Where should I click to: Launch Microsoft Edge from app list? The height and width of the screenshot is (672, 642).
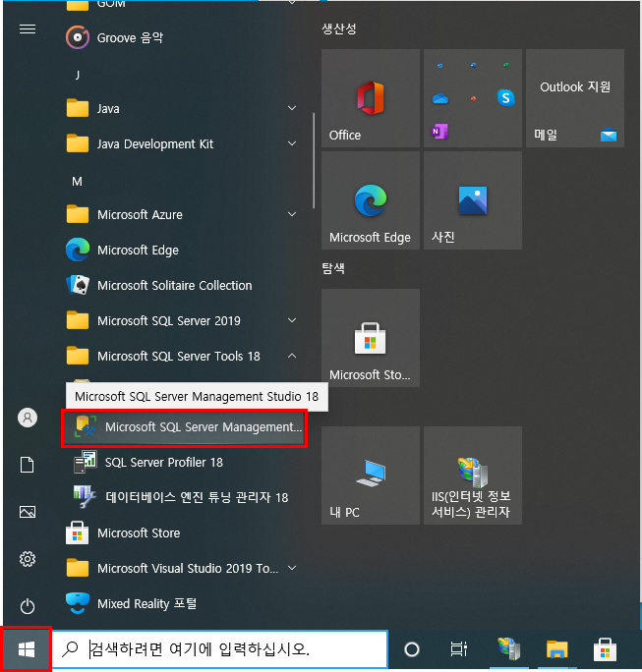click(x=182, y=250)
